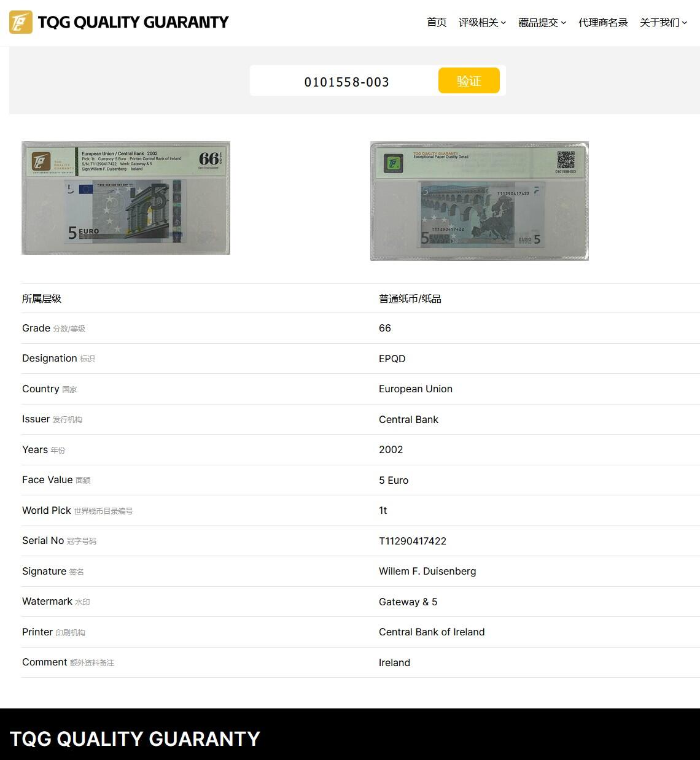Select the Designation value EPQD
Image resolution: width=700 pixels, height=760 pixels.
pos(392,359)
